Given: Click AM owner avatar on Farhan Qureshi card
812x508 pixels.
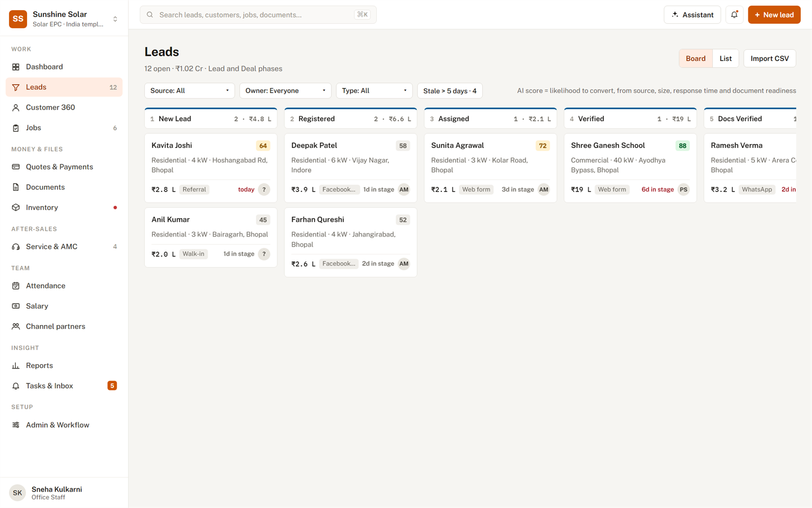Looking at the screenshot, I should coord(404,264).
